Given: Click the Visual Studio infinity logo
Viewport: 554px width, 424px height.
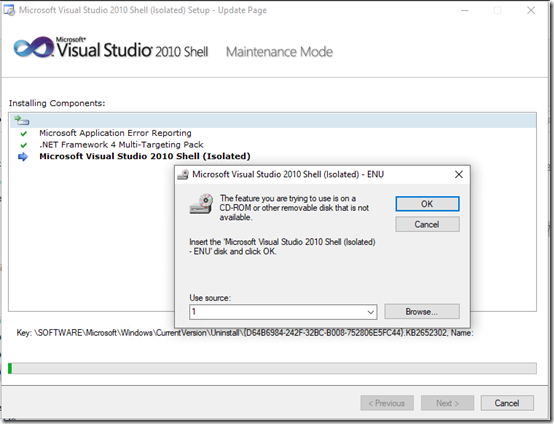Looking at the screenshot, I should pos(34,47).
